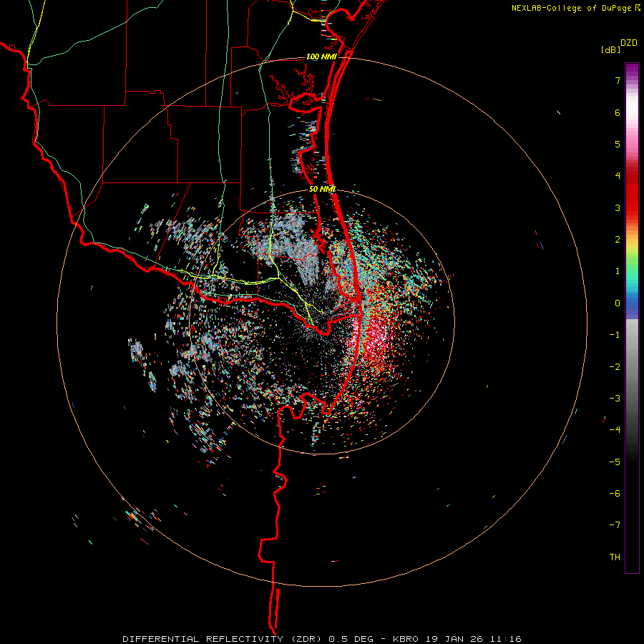Click the positive 4 scale value
The height and width of the screenshot is (644, 644).
click(x=618, y=176)
